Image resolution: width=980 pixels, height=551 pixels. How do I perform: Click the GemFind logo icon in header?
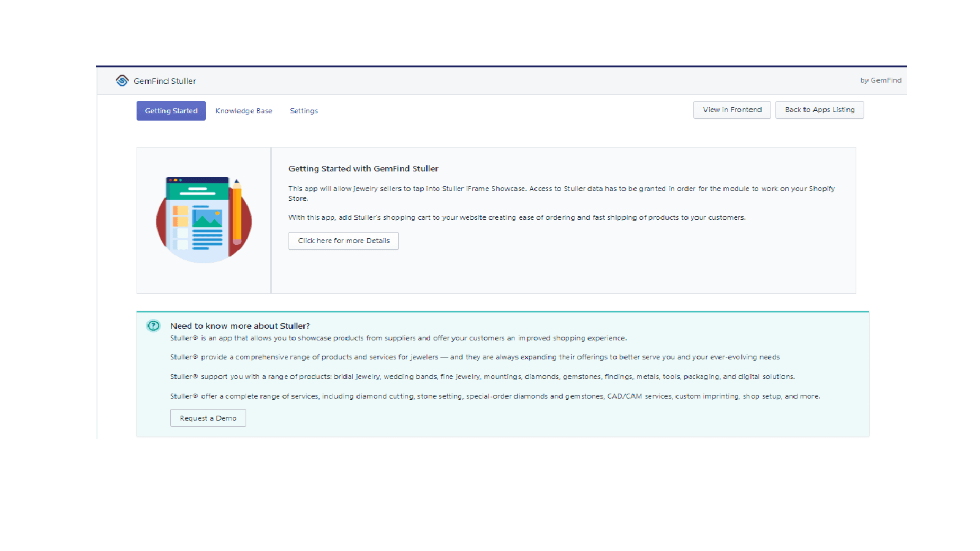[122, 80]
